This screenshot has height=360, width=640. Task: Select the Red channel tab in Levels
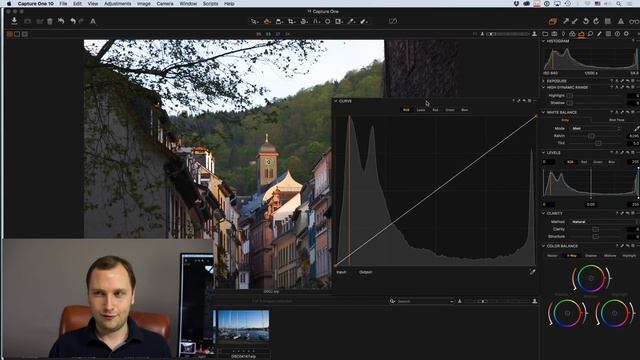(x=584, y=162)
